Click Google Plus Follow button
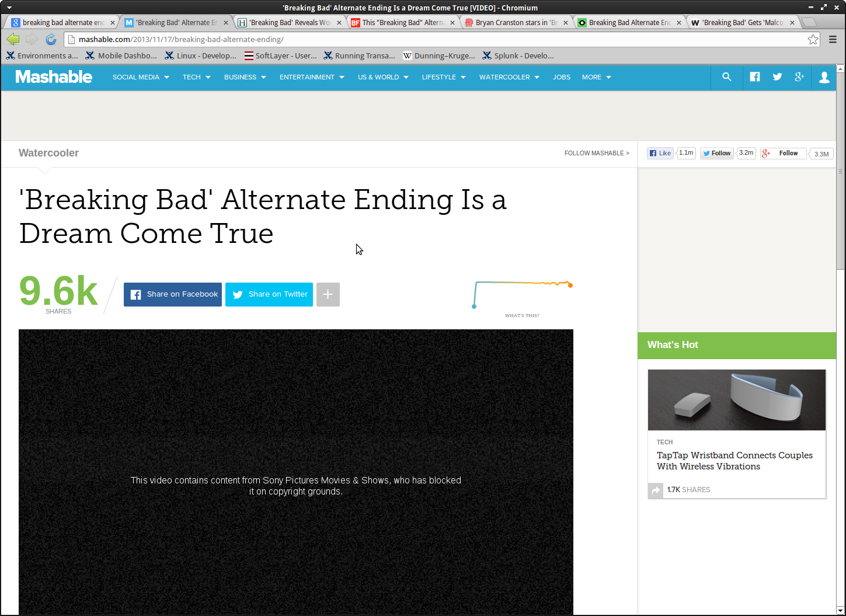 click(784, 153)
